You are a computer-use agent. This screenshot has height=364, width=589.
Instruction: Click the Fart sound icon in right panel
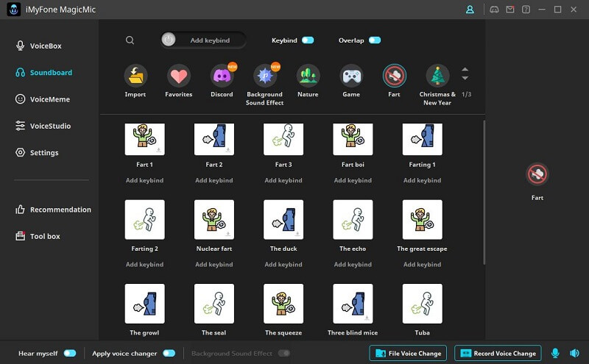[x=537, y=174]
